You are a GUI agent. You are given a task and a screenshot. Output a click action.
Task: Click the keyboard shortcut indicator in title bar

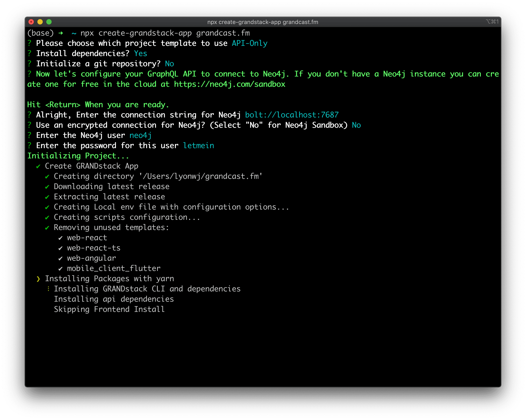pos(492,22)
